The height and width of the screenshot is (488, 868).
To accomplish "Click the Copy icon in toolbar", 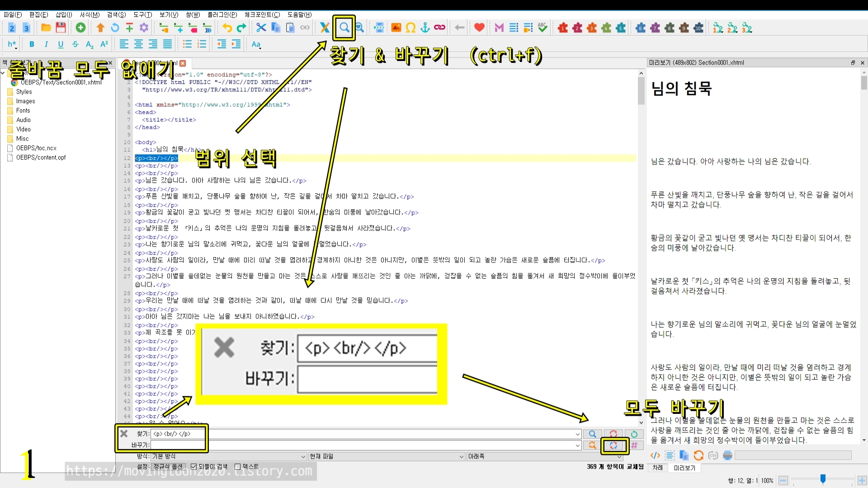I will click(x=276, y=28).
